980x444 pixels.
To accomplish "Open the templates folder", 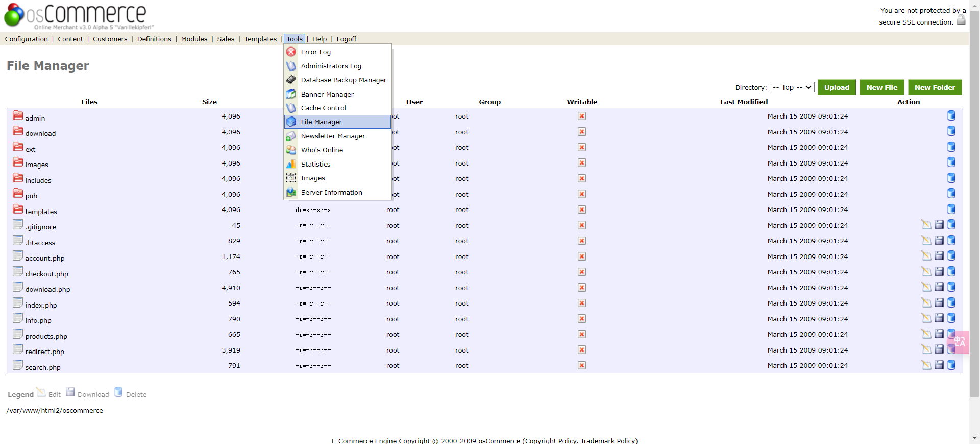I will click(x=41, y=212).
